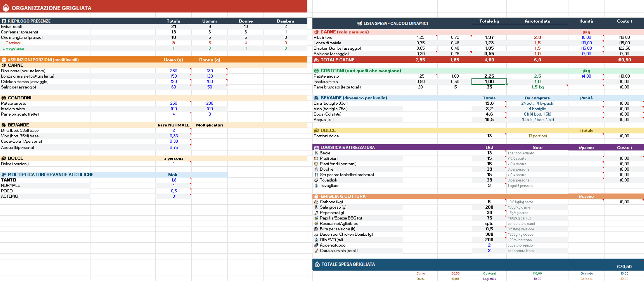This screenshot has width=644, height=281.
Task: Click the Donna grams cell for Patate arrosto
Action: (x=209, y=103)
